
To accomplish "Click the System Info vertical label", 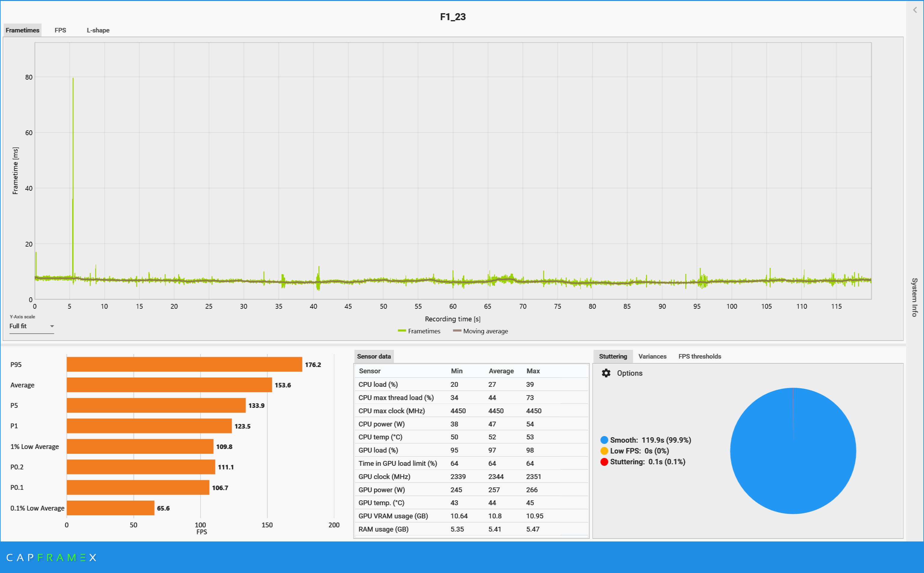I will click(914, 297).
